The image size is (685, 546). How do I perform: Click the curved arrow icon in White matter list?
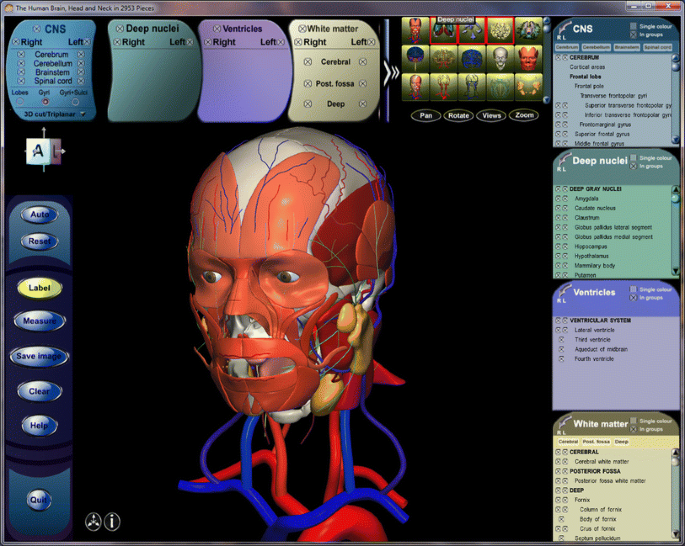tap(564, 423)
